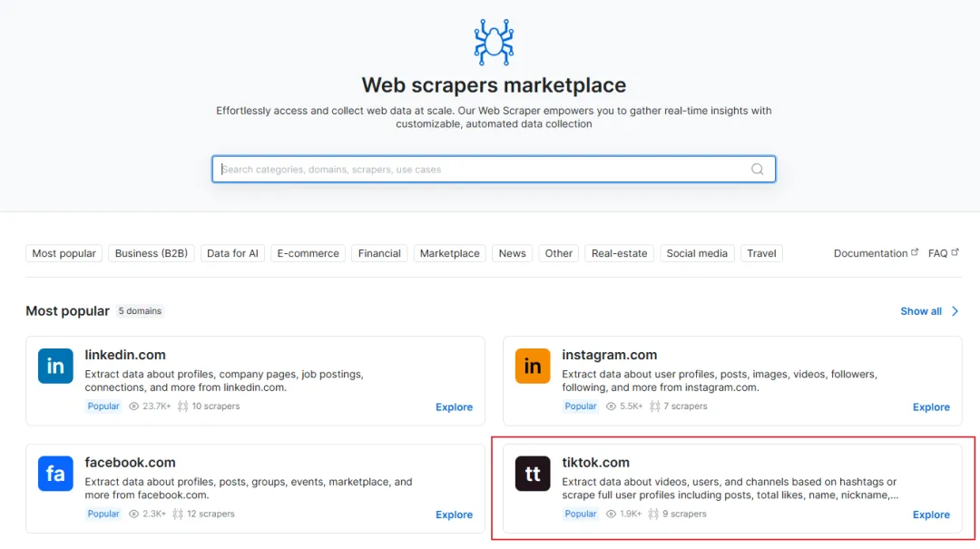Select the Business (B2B) category filter
This screenshot has width=980, height=549.
[152, 253]
